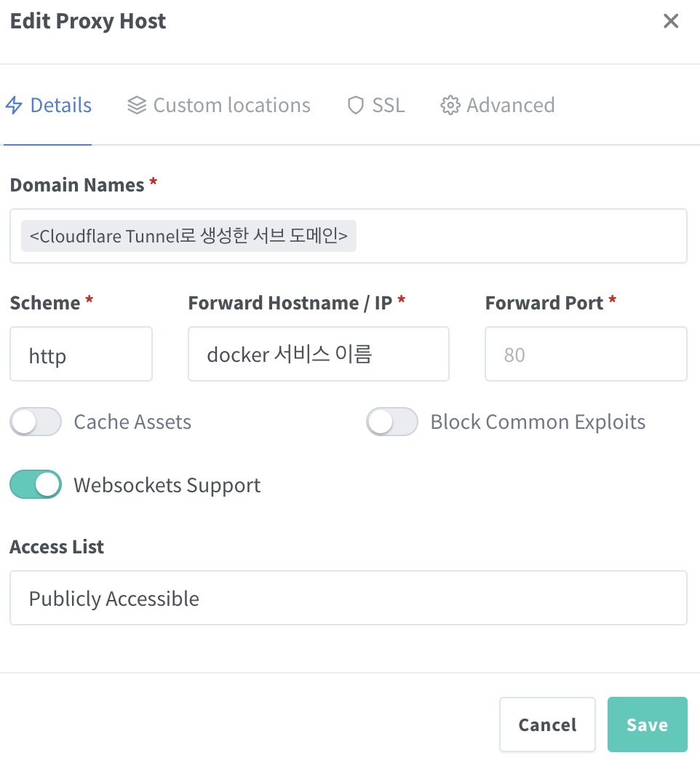700x766 pixels.
Task: Click the green Save button
Action: pos(647,724)
